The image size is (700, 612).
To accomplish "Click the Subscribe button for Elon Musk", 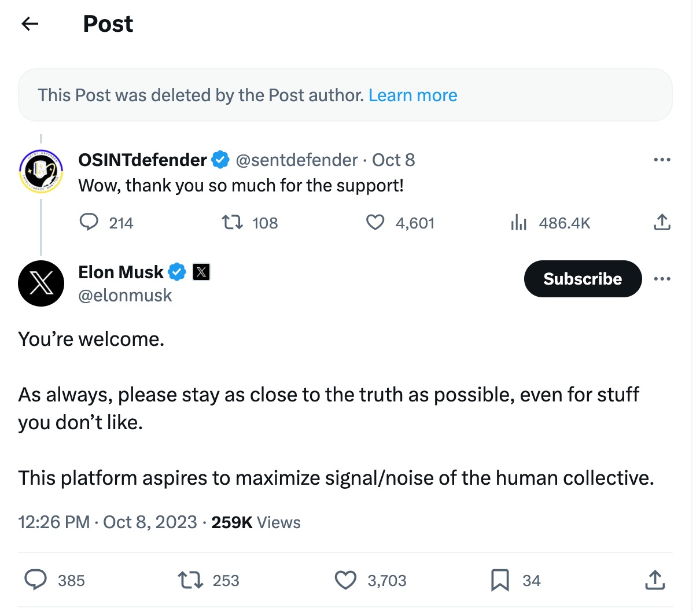I will click(582, 279).
